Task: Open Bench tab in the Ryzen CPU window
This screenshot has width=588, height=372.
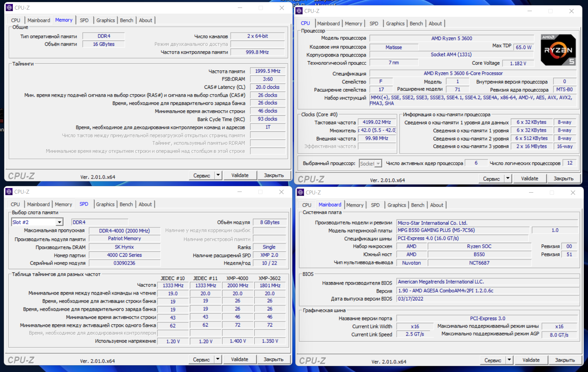Action: point(416,24)
